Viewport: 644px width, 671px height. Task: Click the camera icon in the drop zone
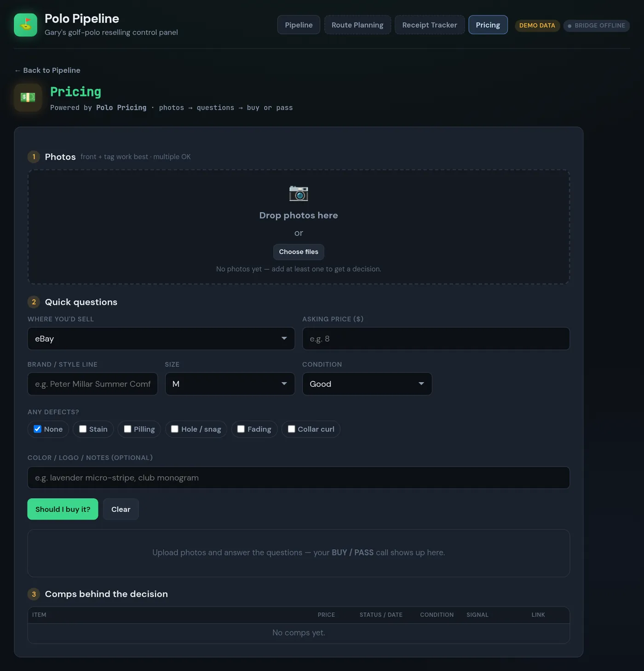pyautogui.click(x=299, y=193)
